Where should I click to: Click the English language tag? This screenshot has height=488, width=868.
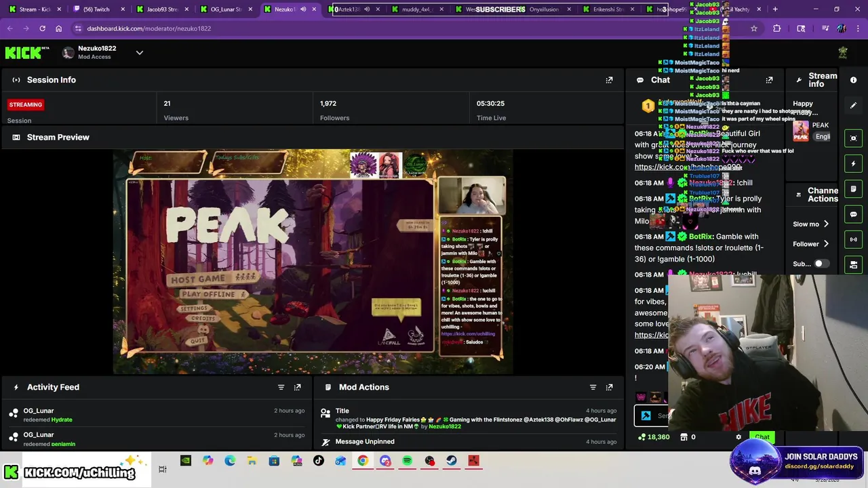click(823, 136)
